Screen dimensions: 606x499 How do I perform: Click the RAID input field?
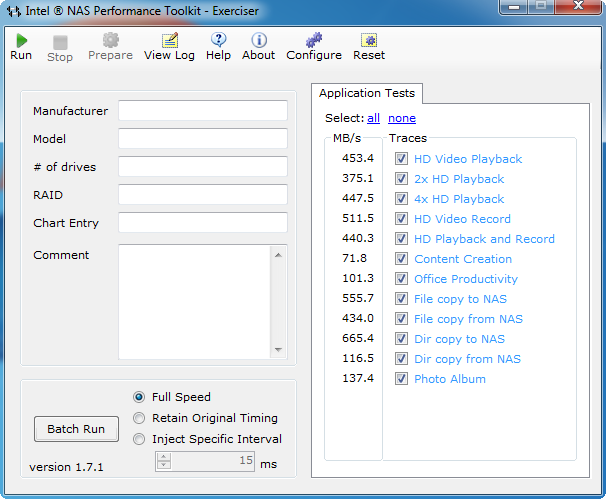(x=203, y=194)
